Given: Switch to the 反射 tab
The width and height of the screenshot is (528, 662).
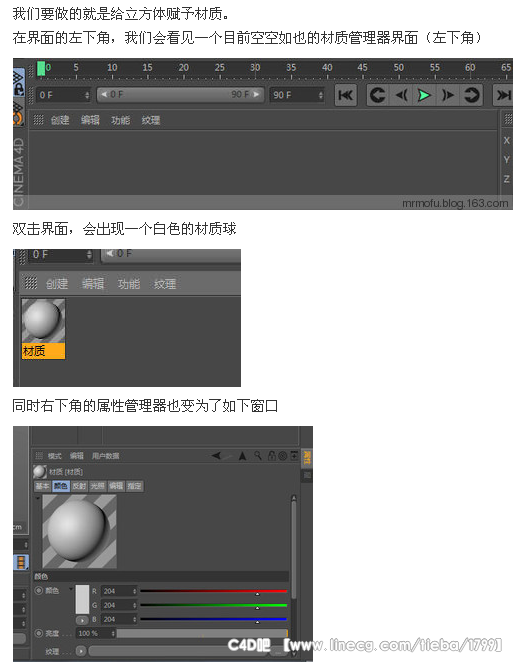Looking at the screenshot, I should tap(79, 486).
